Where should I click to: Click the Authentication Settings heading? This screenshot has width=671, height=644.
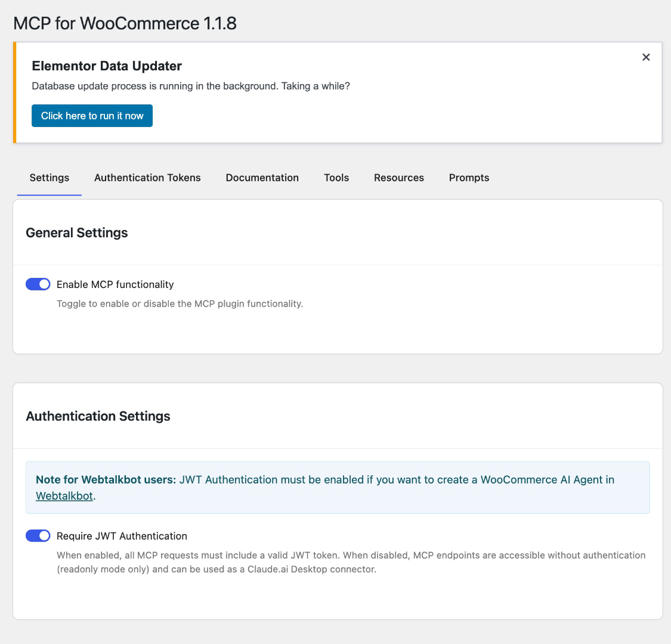tap(98, 416)
